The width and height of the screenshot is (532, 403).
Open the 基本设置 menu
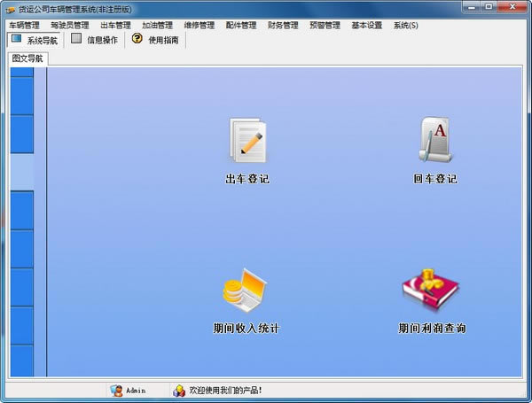[367, 25]
